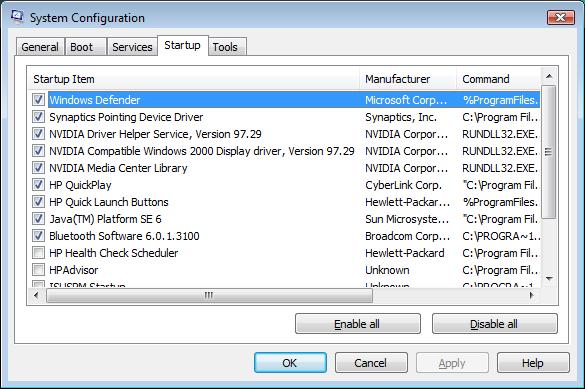Click the Enable all button

[357, 324]
